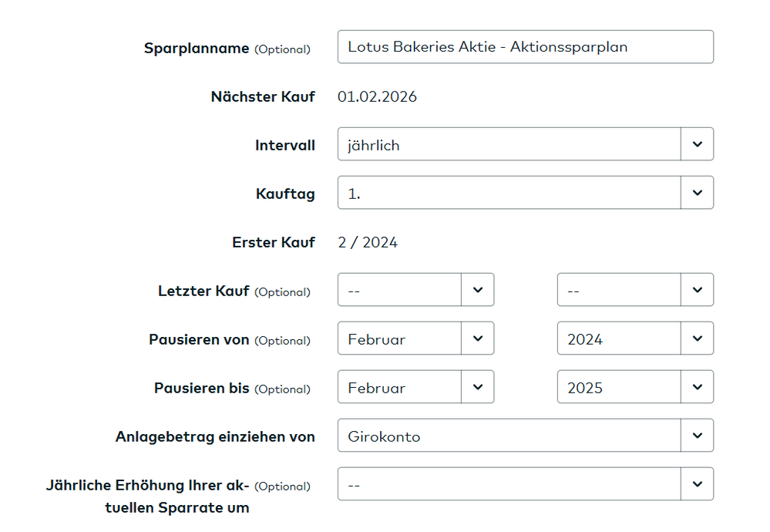Viewport: 770px width, 532px height.
Task: Click the Pausieren bis year chevron
Action: (x=698, y=386)
